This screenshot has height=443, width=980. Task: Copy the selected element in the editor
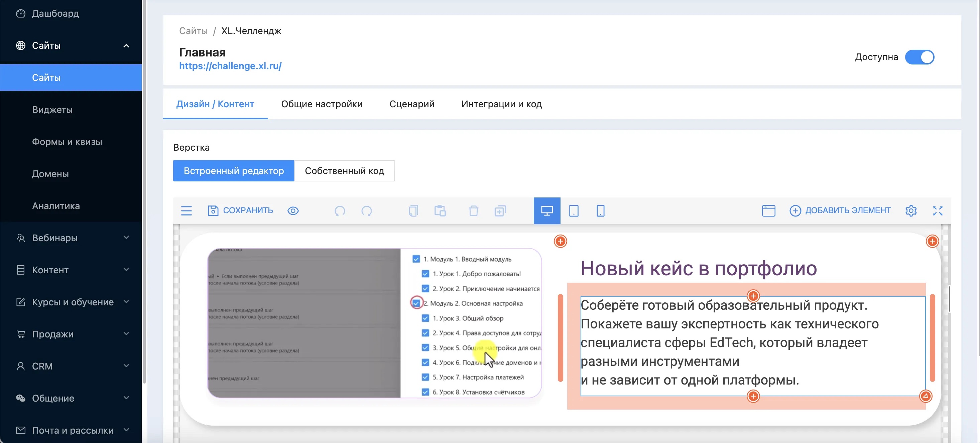coord(413,210)
